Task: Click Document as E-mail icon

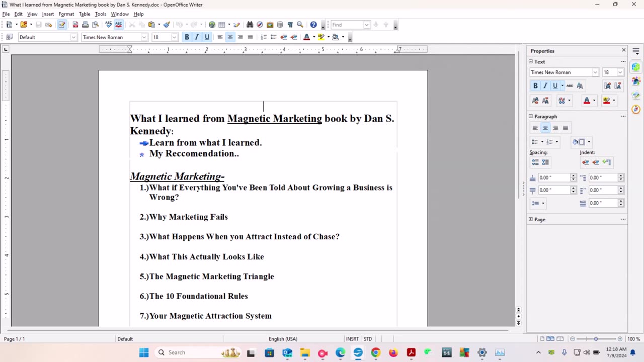Action: [x=48, y=24]
